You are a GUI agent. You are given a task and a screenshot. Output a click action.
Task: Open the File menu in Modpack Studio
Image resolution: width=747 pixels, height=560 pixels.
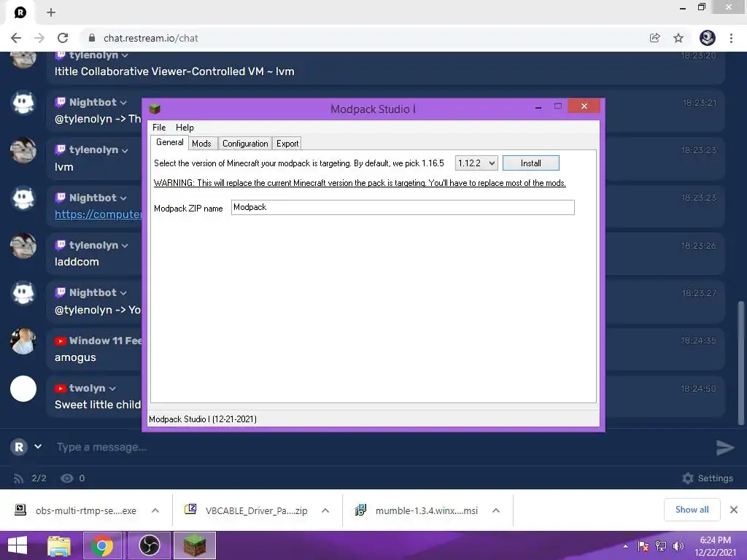159,127
